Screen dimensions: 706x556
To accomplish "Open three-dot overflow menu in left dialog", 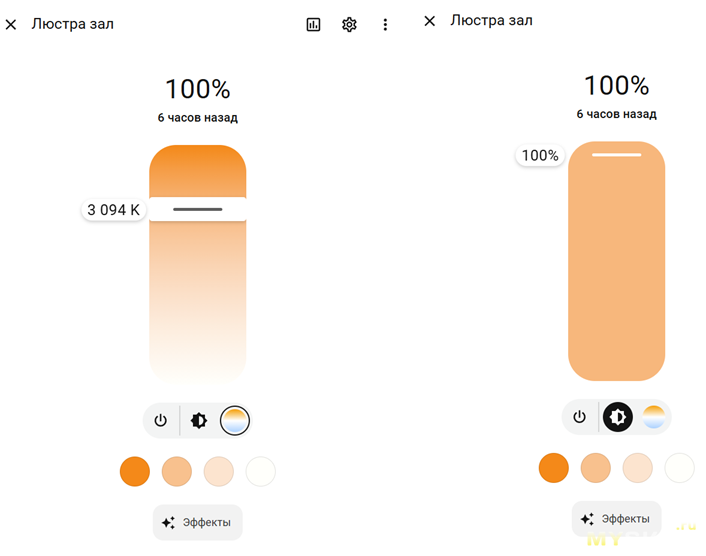I will click(x=385, y=24).
